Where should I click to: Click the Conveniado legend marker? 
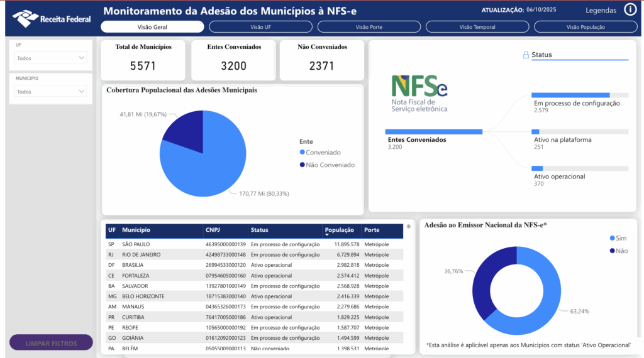click(303, 153)
